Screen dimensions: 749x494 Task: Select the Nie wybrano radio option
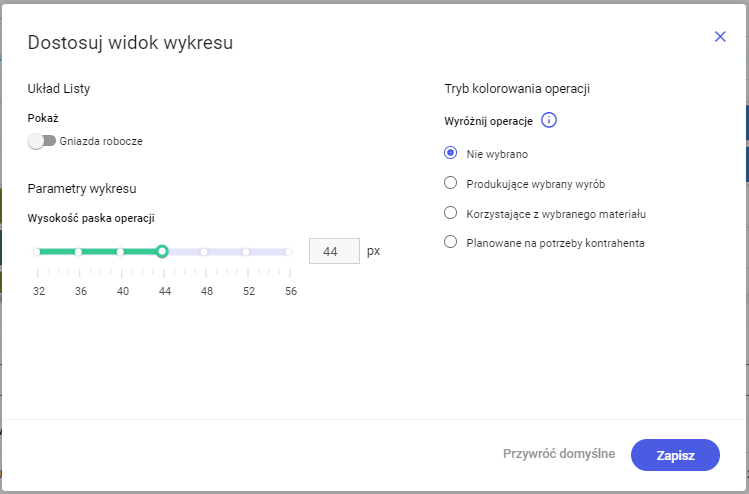(450, 154)
